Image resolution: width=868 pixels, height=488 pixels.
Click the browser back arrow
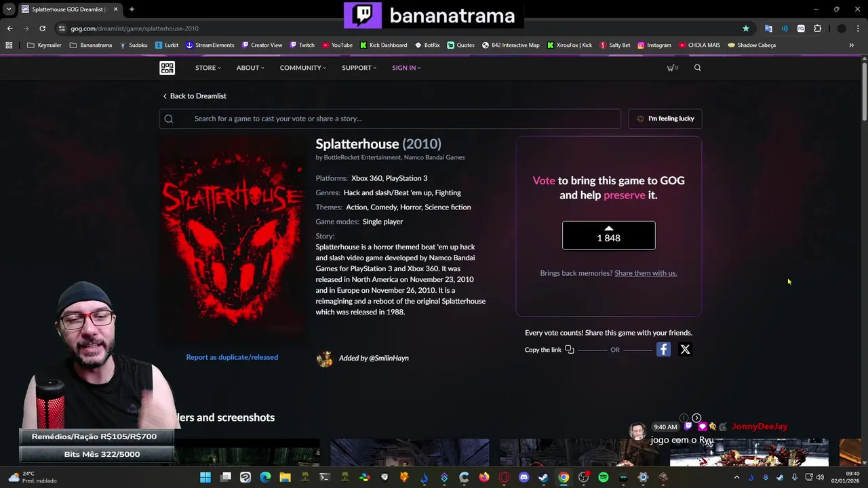pyautogui.click(x=9, y=28)
